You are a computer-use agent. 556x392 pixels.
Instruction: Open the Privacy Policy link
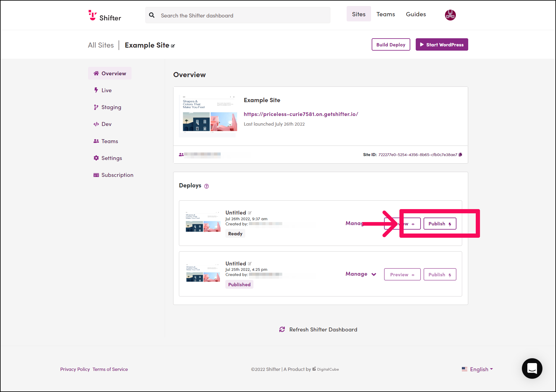click(x=75, y=369)
